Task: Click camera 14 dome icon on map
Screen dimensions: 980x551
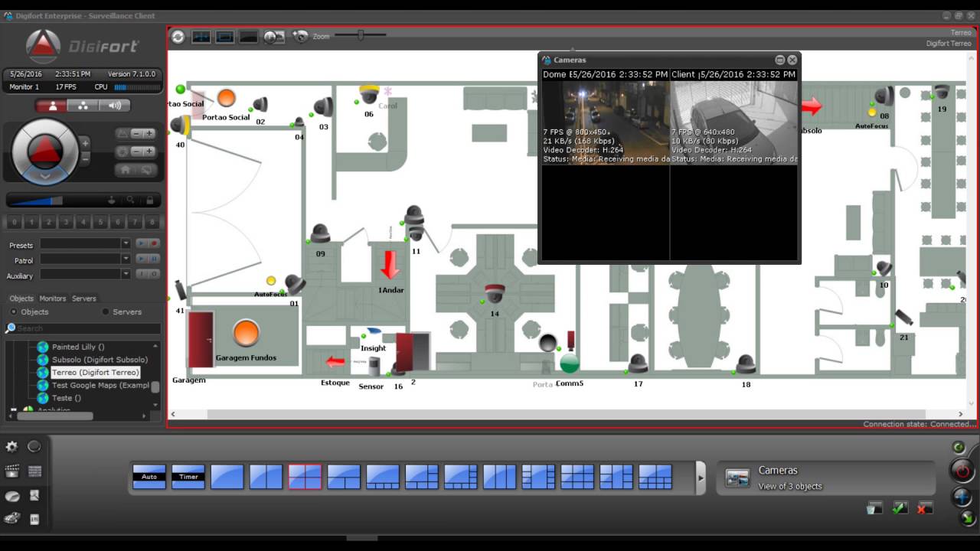Action: [x=495, y=294]
